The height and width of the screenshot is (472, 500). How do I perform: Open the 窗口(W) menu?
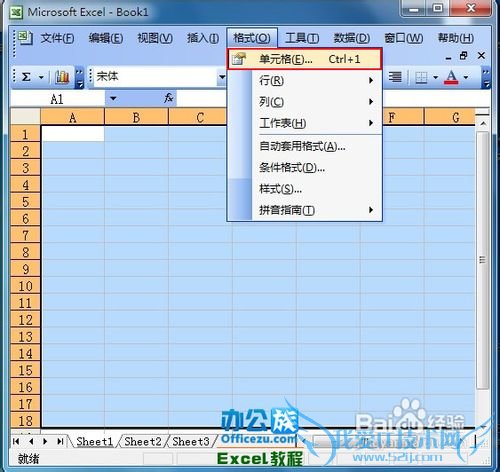404,38
